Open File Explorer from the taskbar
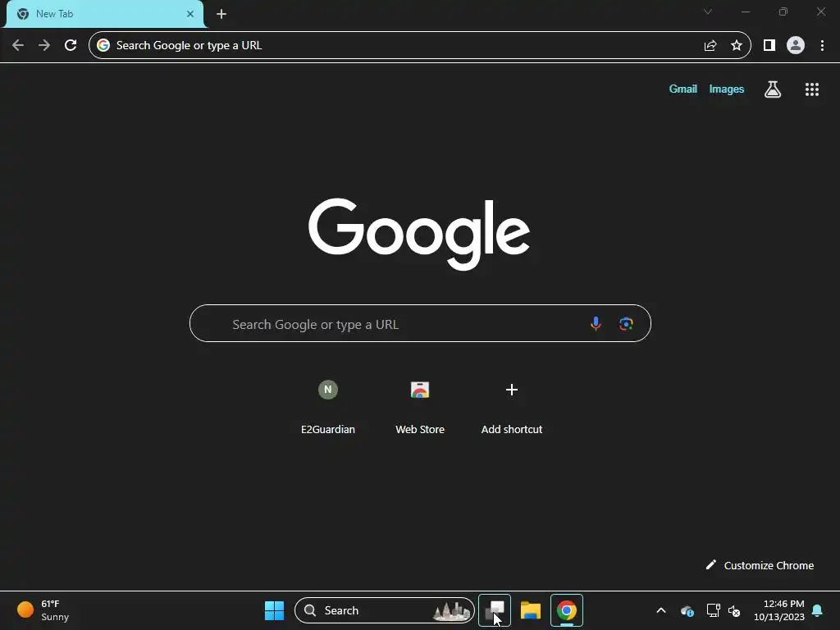Viewport: 840px width, 630px height. 531,610
